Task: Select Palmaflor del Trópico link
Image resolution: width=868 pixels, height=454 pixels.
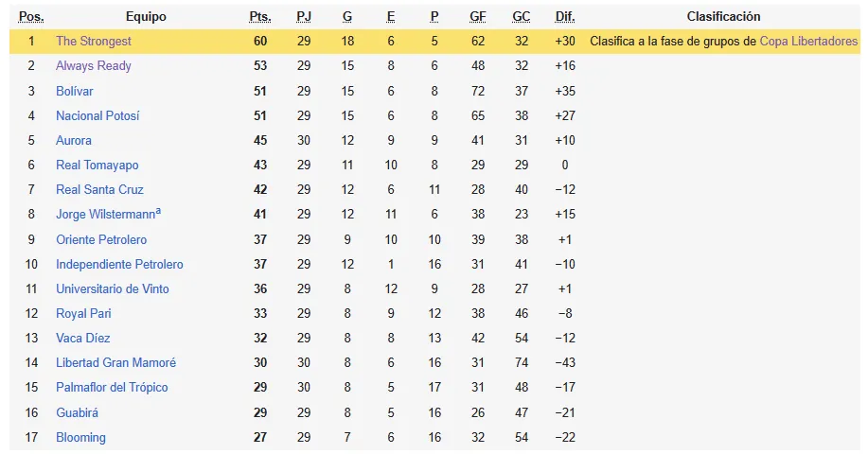Action: pos(112,387)
